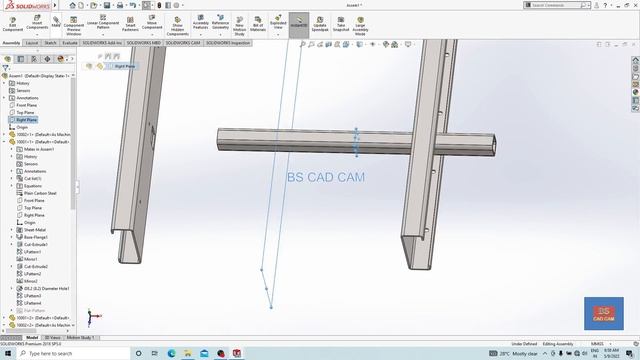
Task: Open the SOLIDWORKS Add-Ins tab
Action: (x=102, y=43)
